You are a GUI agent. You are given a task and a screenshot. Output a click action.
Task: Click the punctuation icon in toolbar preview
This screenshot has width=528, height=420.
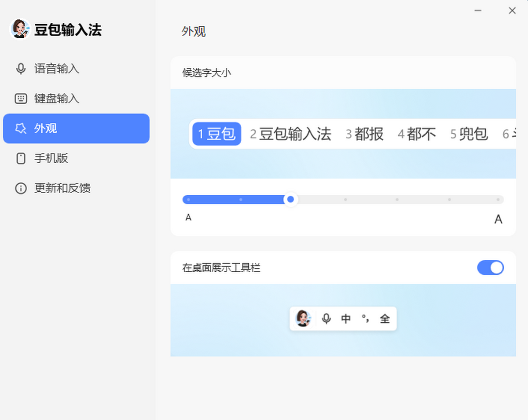(x=365, y=318)
